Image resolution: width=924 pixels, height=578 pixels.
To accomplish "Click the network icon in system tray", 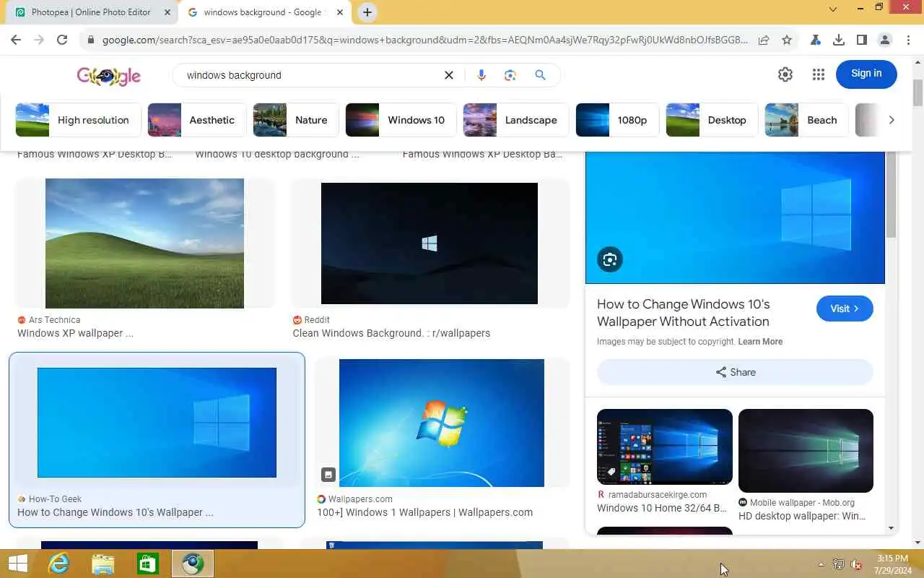I will click(839, 564).
